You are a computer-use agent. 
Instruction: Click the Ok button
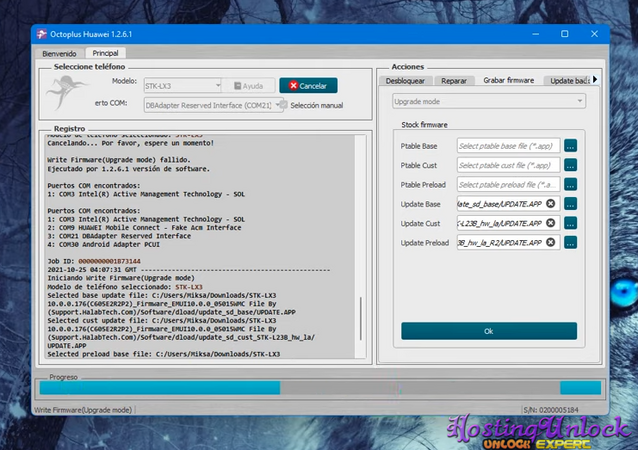[488, 330]
